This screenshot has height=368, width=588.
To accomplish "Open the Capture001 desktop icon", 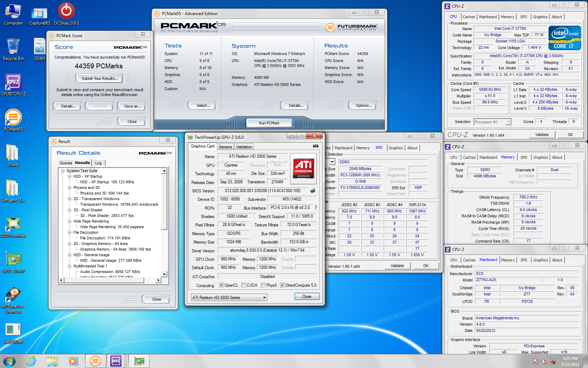I will coord(40,16).
